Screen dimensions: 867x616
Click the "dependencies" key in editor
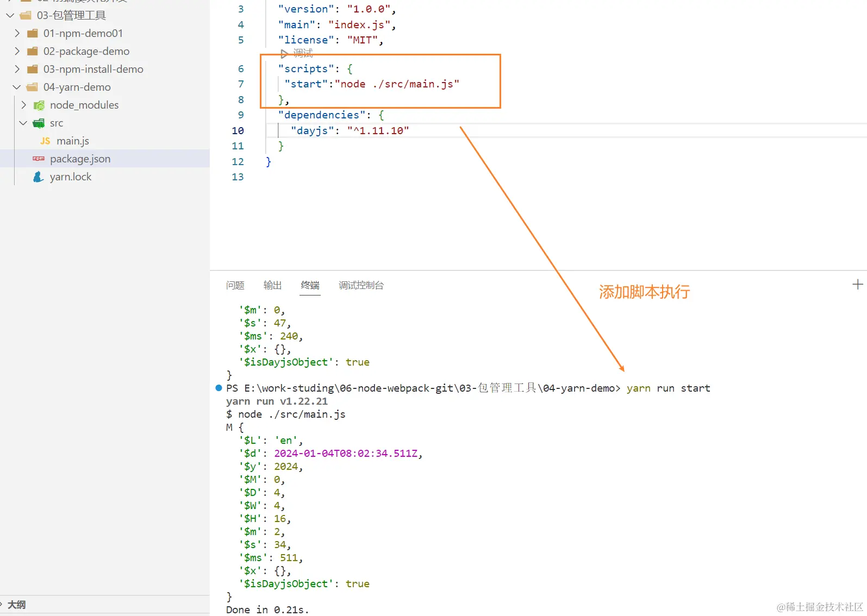click(321, 115)
